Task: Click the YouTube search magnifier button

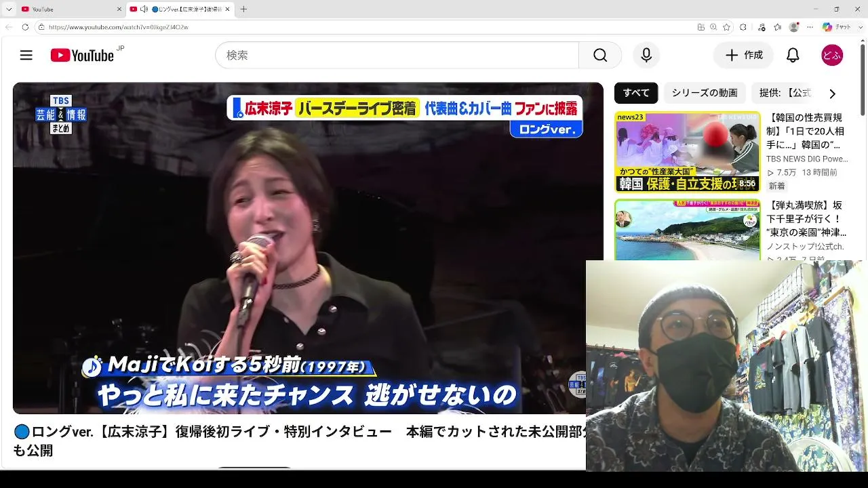Action: 600,56
